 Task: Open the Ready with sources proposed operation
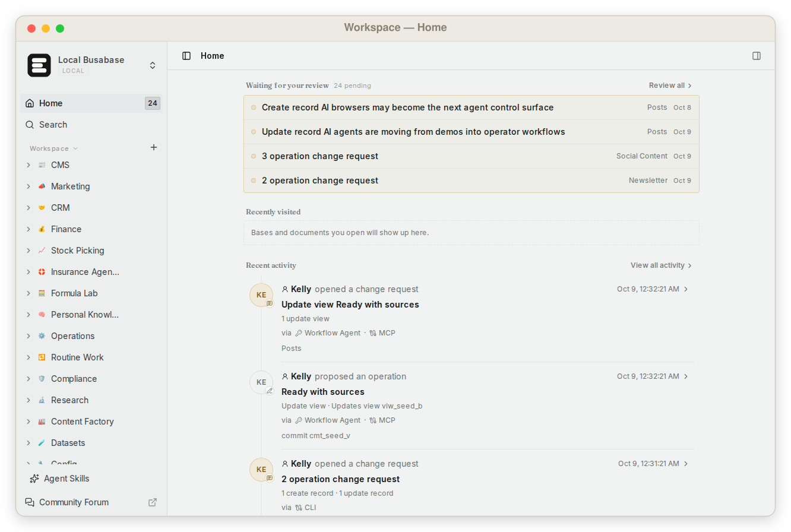(323, 392)
